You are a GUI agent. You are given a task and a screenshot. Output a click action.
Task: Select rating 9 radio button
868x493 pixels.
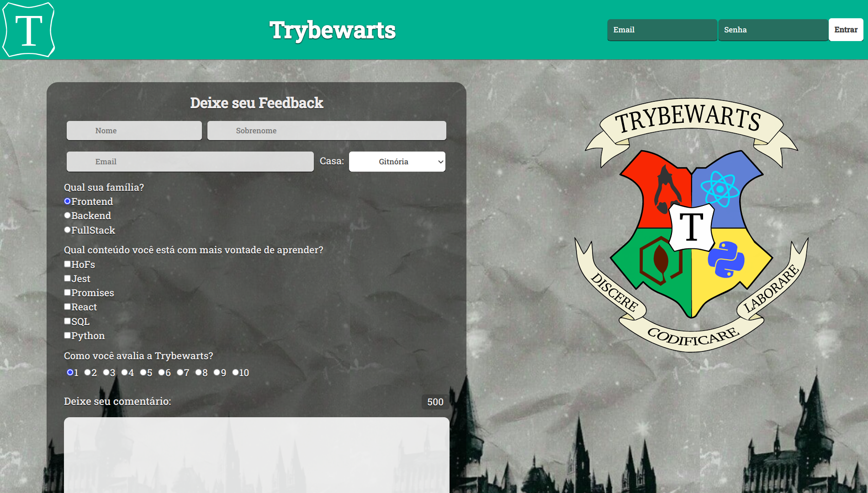[x=217, y=372]
